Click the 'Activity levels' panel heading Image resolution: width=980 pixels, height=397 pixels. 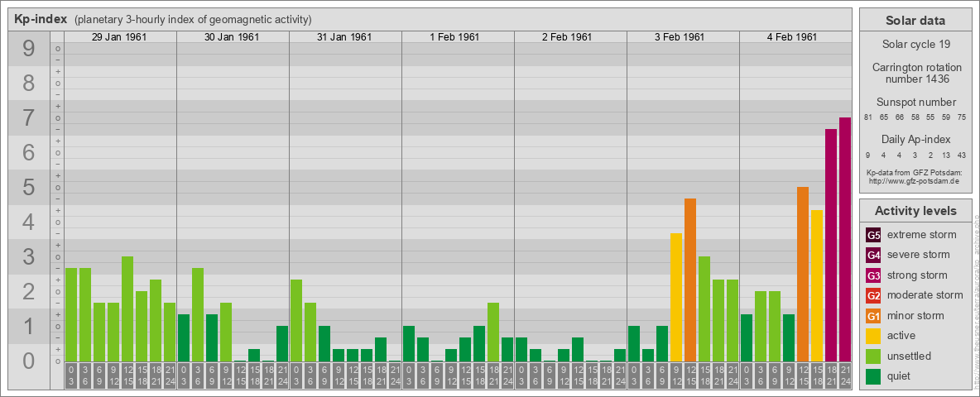[x=915, y=211]
